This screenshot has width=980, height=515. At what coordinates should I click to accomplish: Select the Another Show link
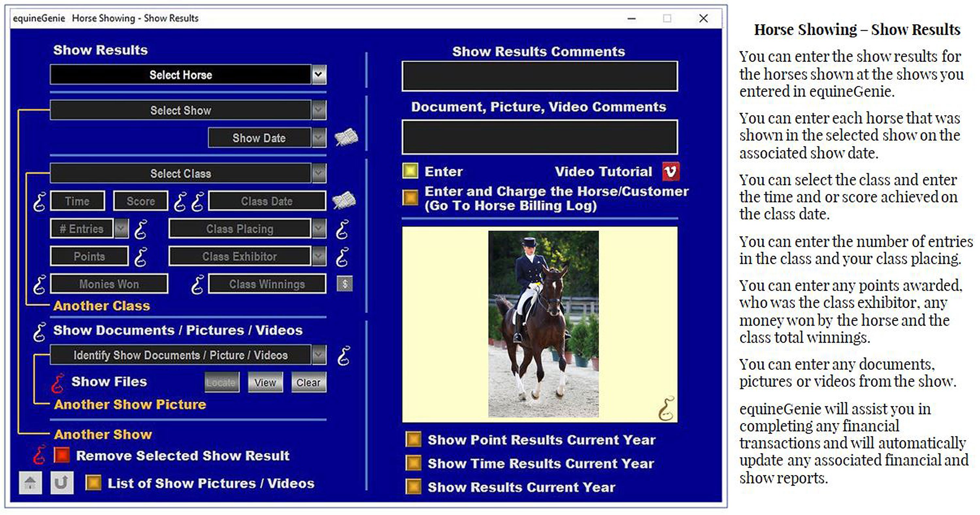point(103,434)
